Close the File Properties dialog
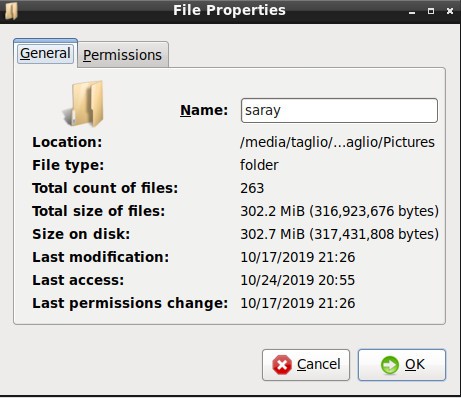461x398 pixels. tap(450, 11)
